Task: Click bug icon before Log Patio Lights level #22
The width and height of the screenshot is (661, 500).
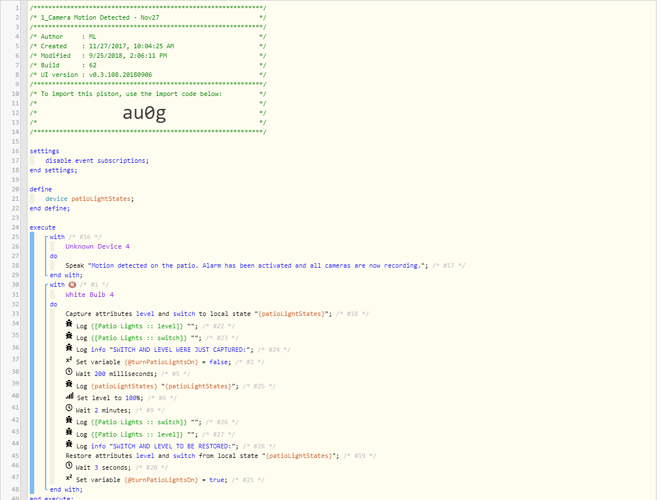Action: click(x=69, y=323)
